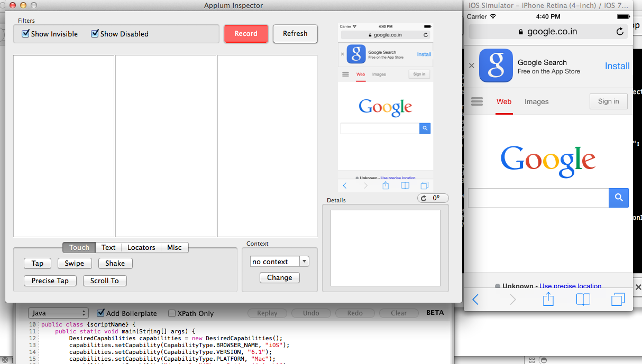This screenshot has width=642, height=364.
Task: Click the Tap button
Action: click(x=38, y=263)
